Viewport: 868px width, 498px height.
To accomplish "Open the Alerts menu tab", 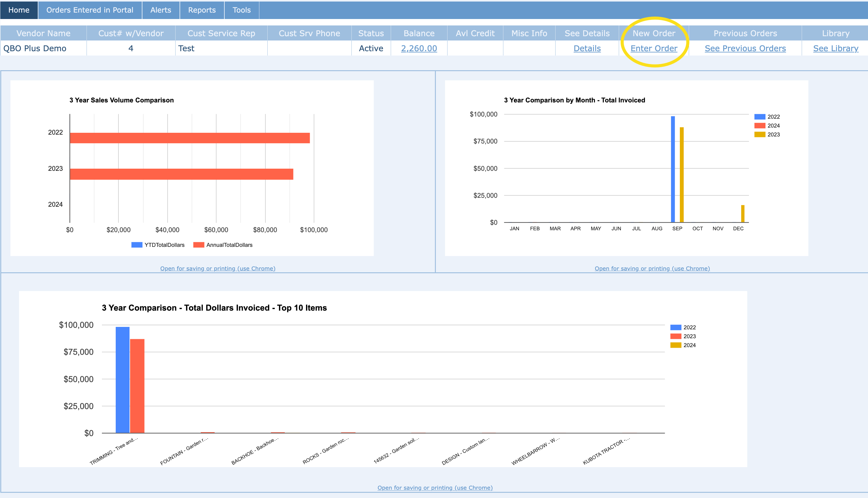I will [161, 10].
